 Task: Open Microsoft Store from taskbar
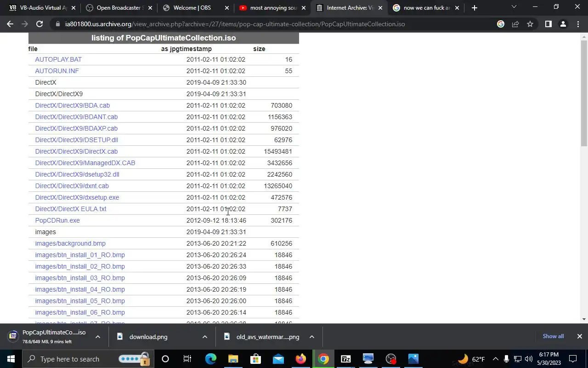pos(255,359)
